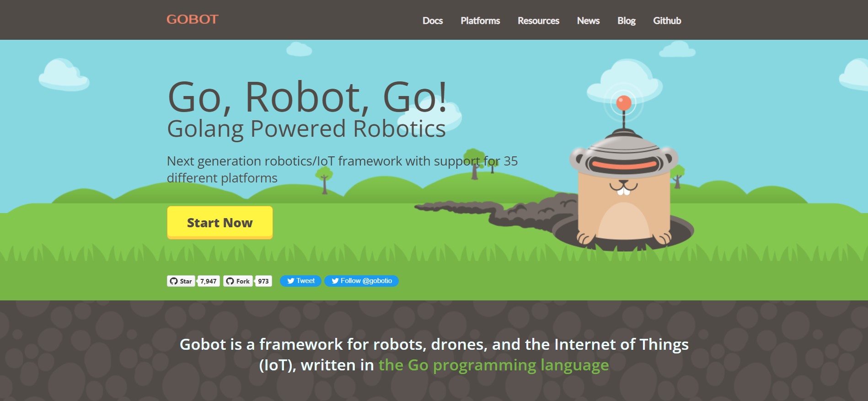This screenshot has height=401, width=868.
Task: View the 7,947 stargazers count
Action: tap(209, 281)
